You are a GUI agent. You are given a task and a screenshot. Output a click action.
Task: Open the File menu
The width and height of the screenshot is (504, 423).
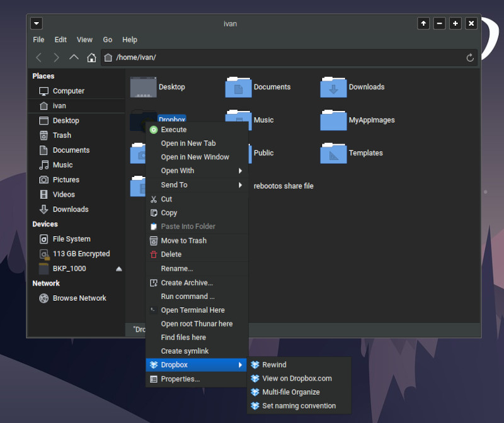point(38,40)
